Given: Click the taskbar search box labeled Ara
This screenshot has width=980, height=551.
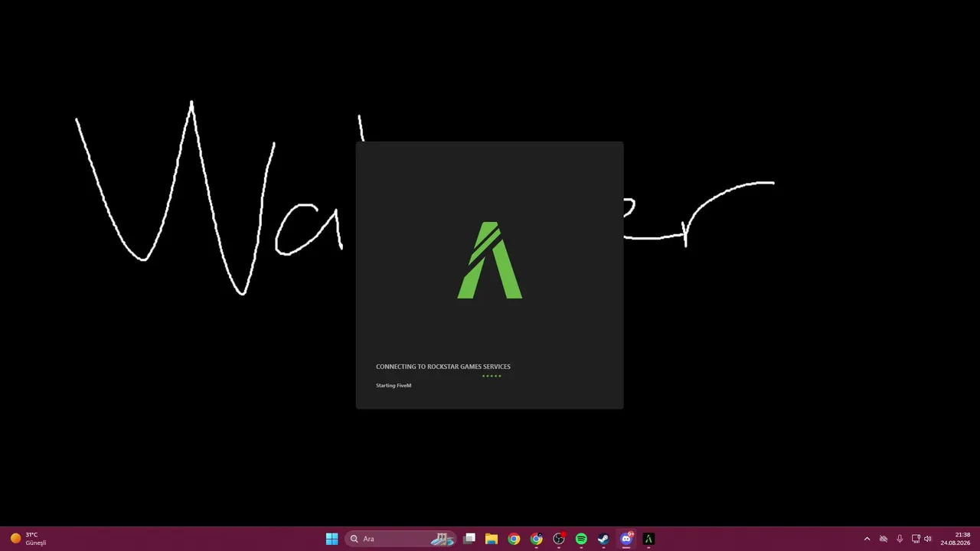Looking at the screenshot, I should coord(400,539).
